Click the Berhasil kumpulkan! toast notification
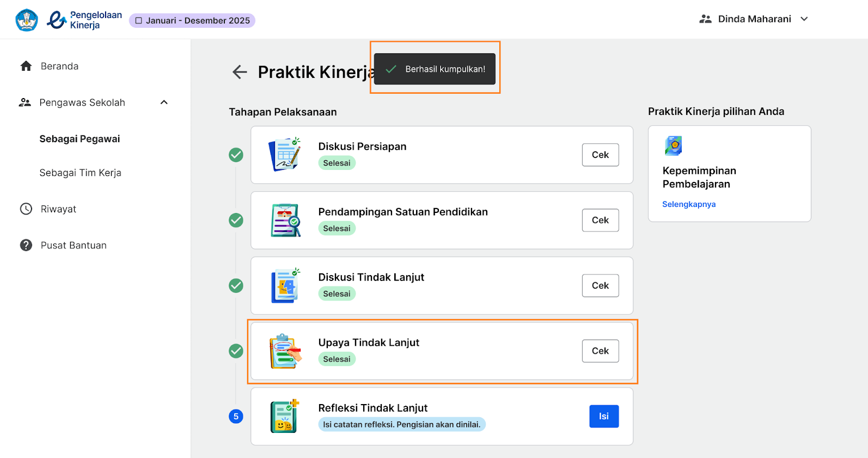868x458 pixels. 435,69
